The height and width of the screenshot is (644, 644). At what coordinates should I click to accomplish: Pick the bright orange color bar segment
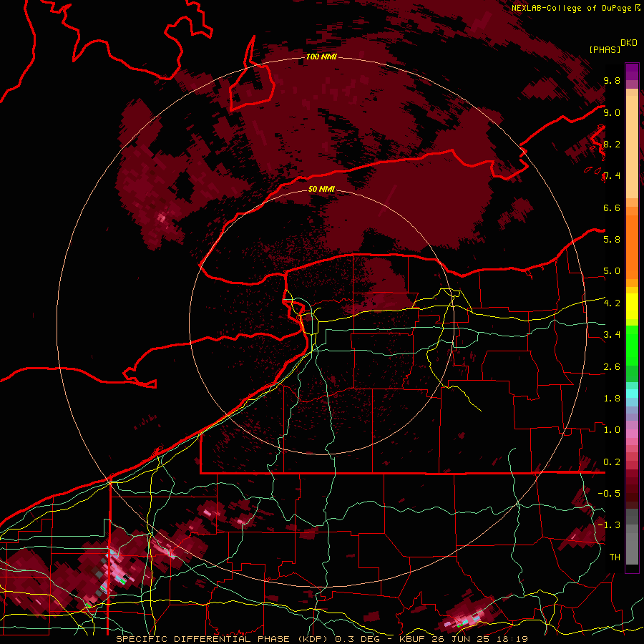tap(632, 248)
